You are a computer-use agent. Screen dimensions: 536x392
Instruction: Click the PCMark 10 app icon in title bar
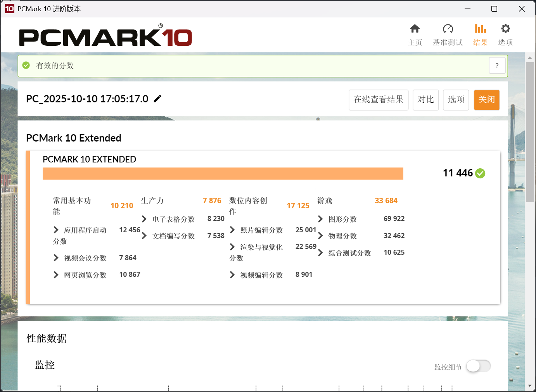[9, 9]
